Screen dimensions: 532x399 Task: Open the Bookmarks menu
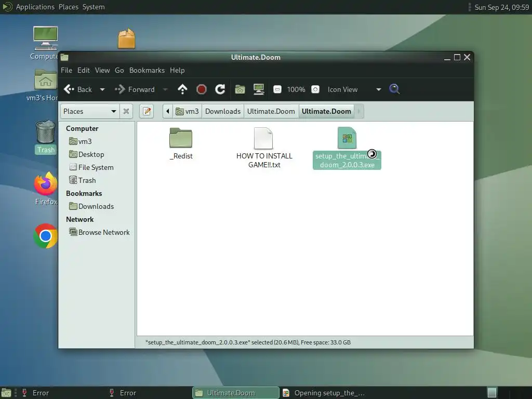[147, 70]
